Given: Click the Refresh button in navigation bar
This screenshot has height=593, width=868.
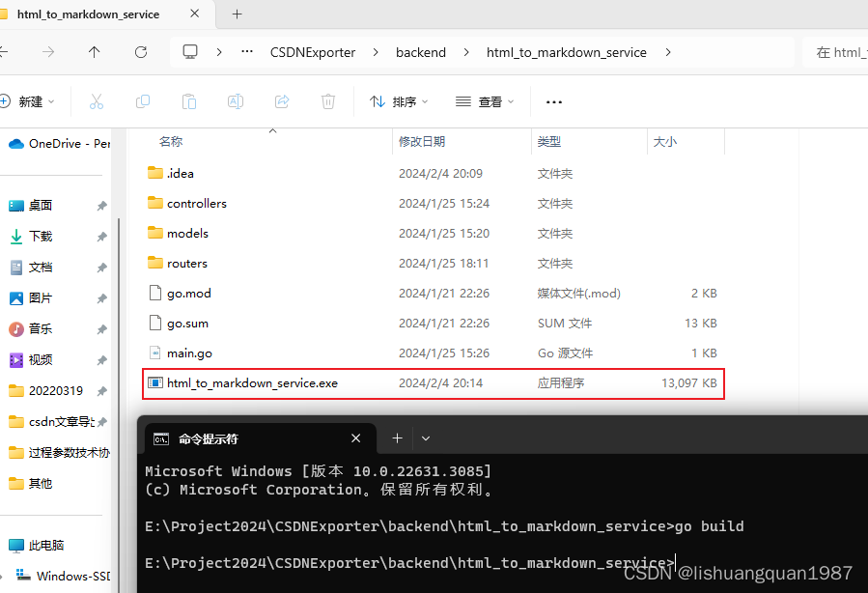Looking at the screenshot, I should coord(141,52).
